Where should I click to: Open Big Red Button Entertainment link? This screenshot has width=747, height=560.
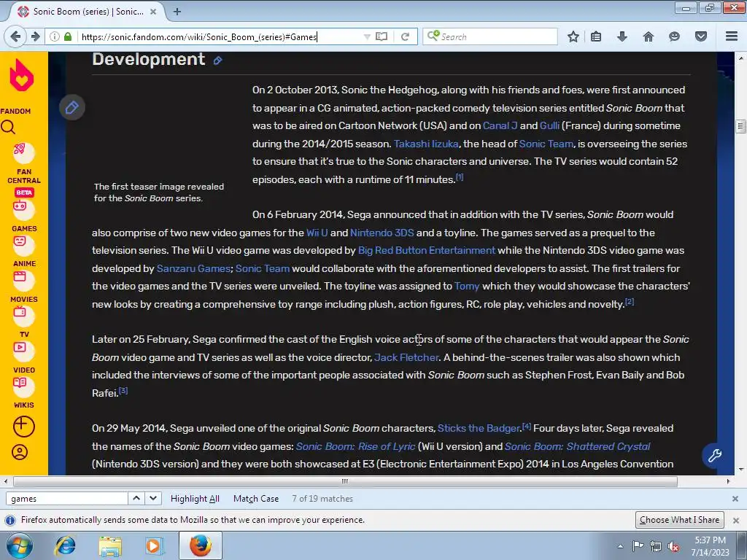(x=426, y=251)
